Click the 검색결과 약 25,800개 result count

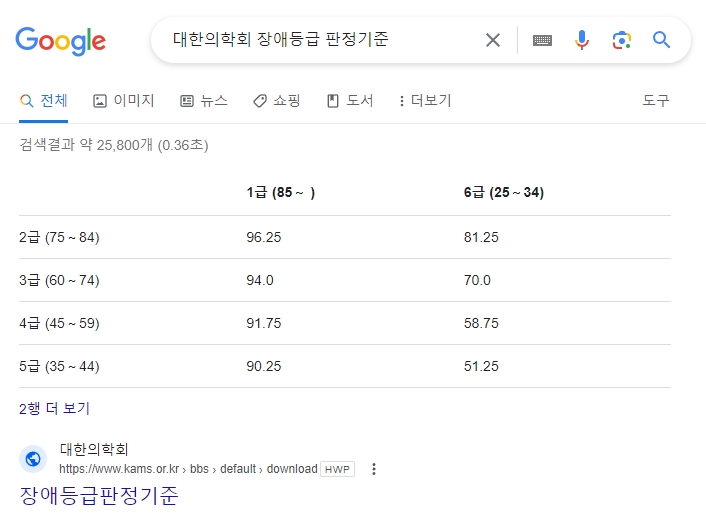point(113,145)
